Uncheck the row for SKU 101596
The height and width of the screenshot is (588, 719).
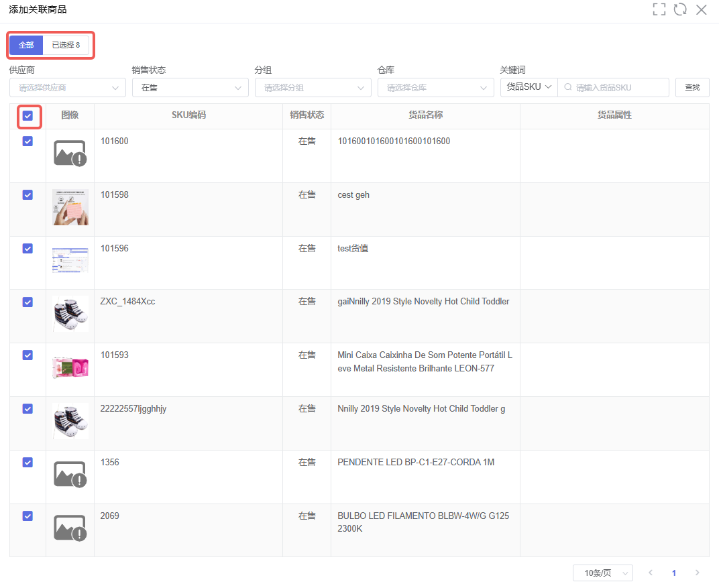tap(27, 248)
